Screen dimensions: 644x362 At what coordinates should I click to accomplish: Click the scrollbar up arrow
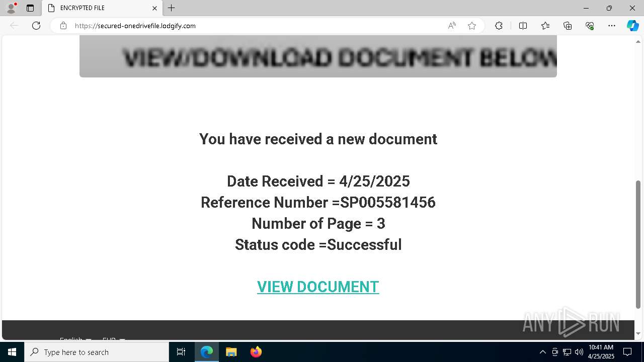click(x=638, y=41)
